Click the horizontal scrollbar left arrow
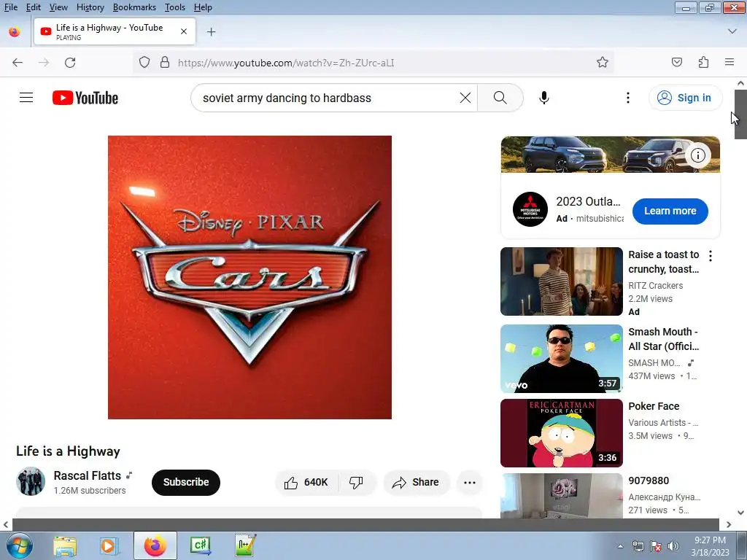The image size is (747, 560). pyautogui.click(x=5, y=524)
